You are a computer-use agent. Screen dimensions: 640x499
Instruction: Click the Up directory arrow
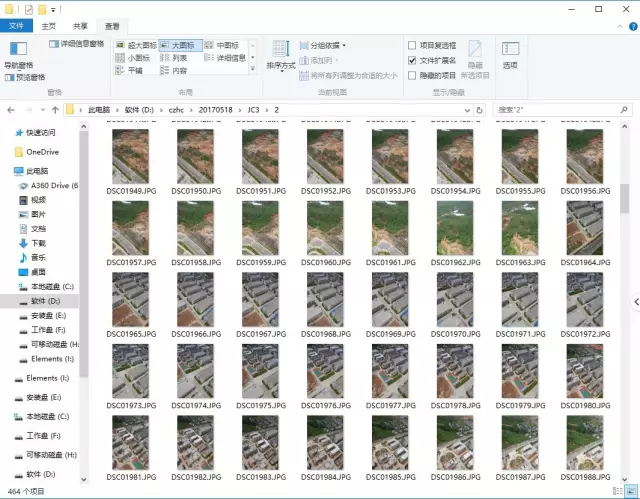tap(51, 109)
